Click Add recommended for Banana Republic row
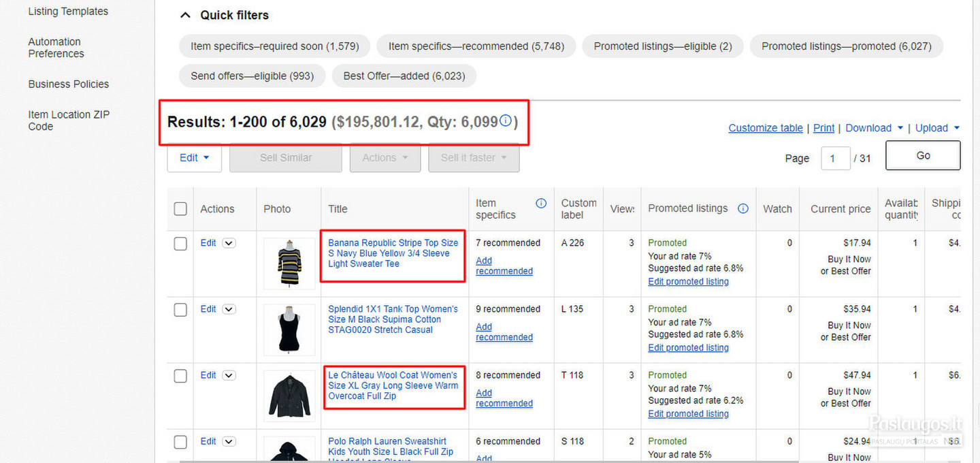 coord(504,266)
